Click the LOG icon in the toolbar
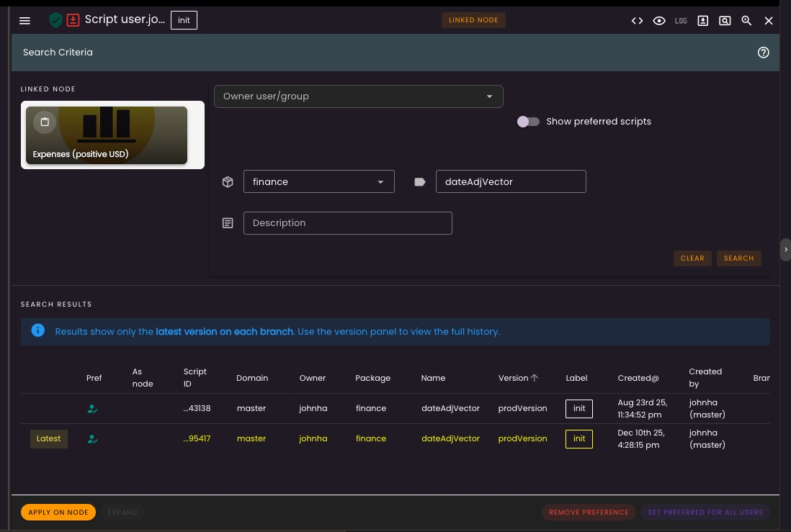The image size is (791, 532). pyautogui.click(x=681, y=21)
